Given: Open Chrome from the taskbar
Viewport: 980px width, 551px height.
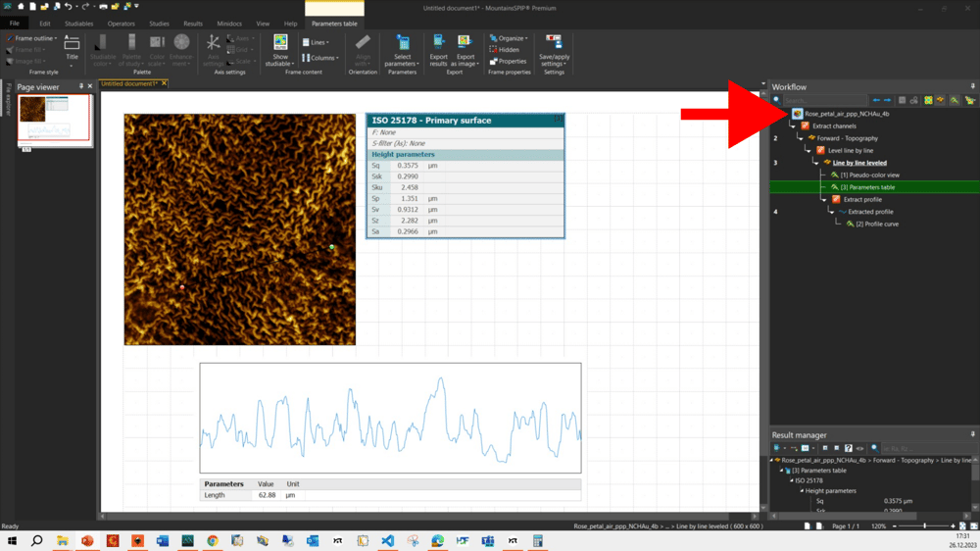Looking at the screenshot, I should 213,540.
